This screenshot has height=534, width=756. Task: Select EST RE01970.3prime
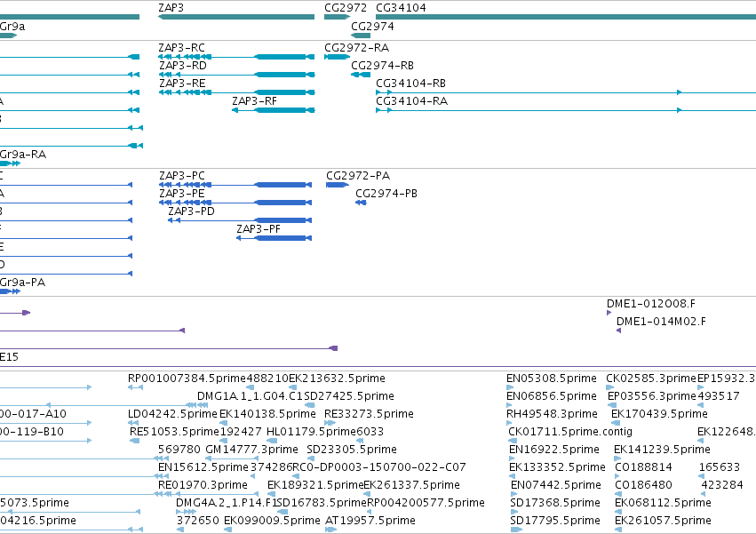pyautogui.click(x=203, y=485)
